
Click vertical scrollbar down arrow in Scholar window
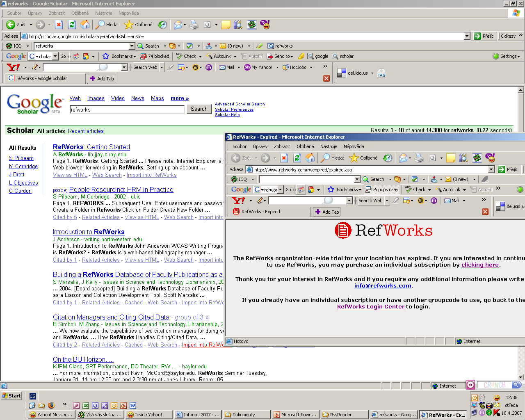pos(521,377)
